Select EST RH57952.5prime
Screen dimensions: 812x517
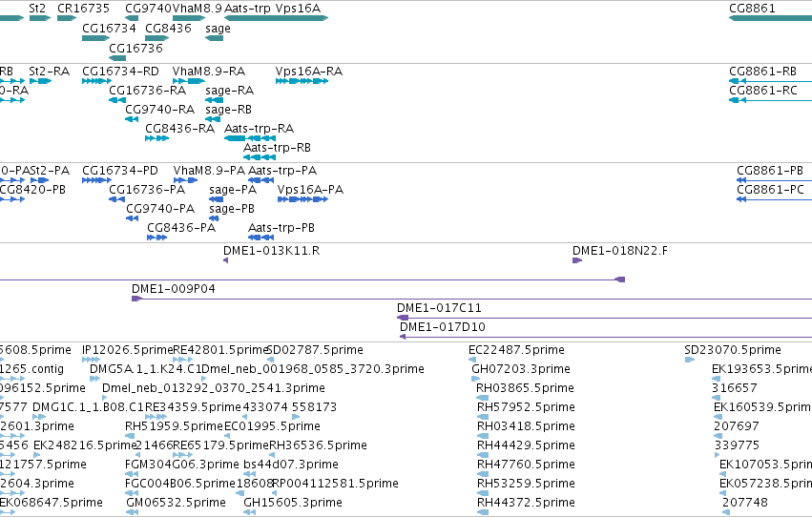pyautogui.click(x=483, y=417)
